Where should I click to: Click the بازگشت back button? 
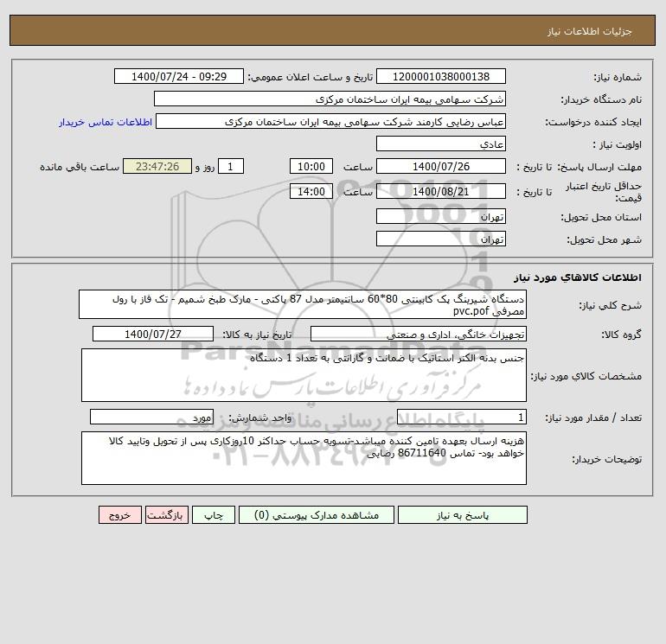coord(166,515)
